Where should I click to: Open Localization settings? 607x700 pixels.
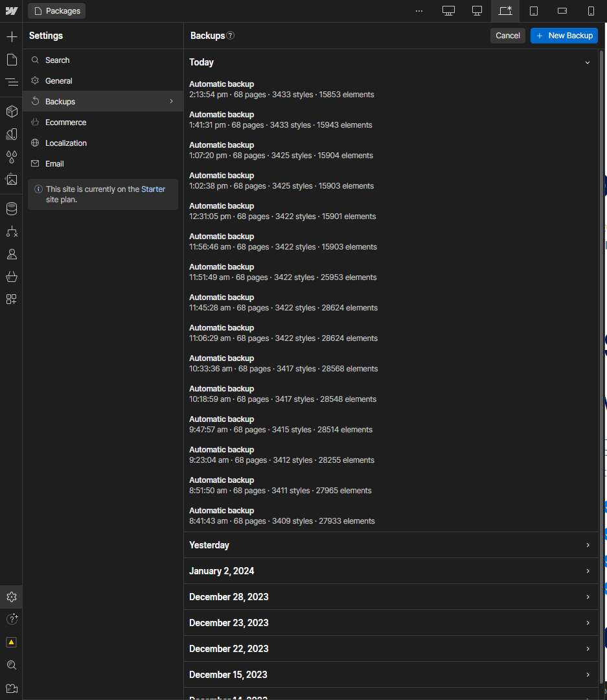[103, 143]
